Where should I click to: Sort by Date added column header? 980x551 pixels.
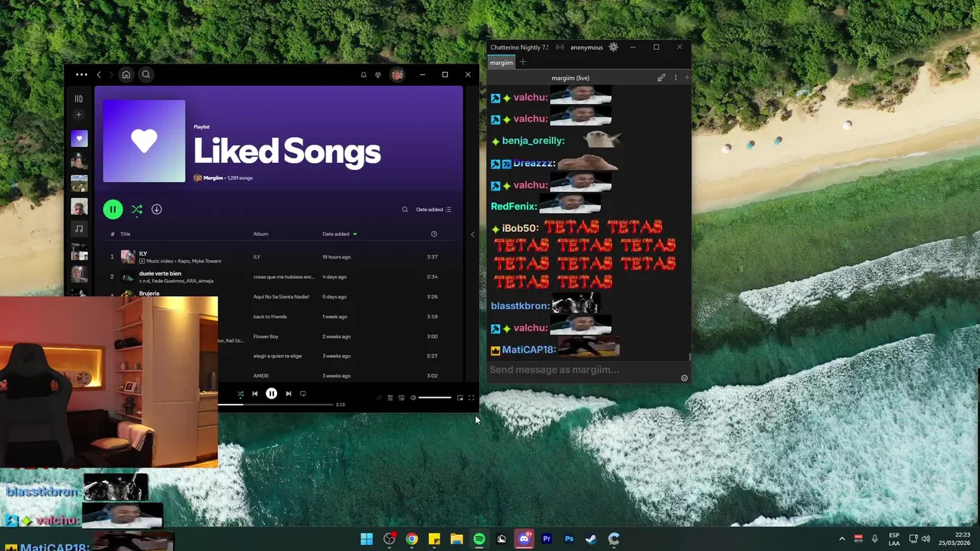(339, 234)
